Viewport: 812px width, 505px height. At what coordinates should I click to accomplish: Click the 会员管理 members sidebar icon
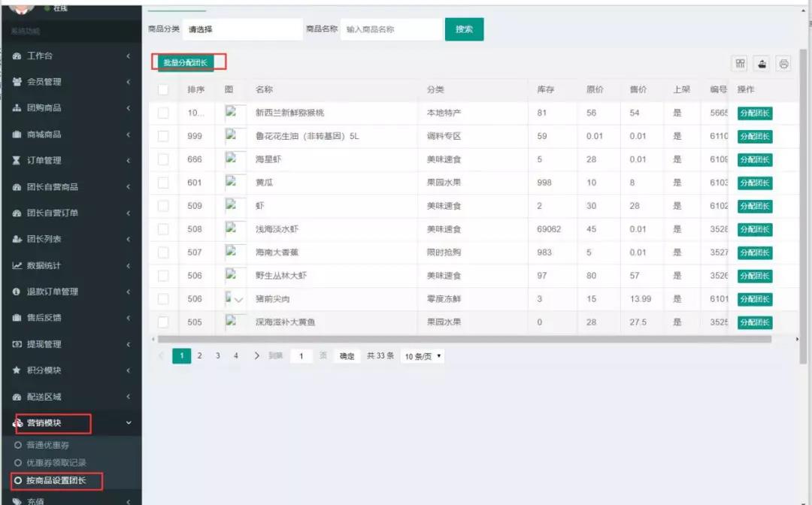(17, 82)
